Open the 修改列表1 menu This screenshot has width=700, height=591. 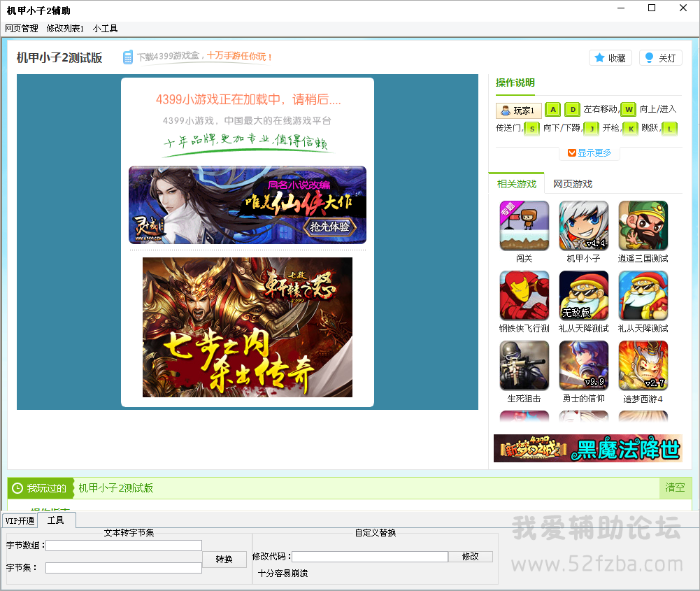click(65, 29)
